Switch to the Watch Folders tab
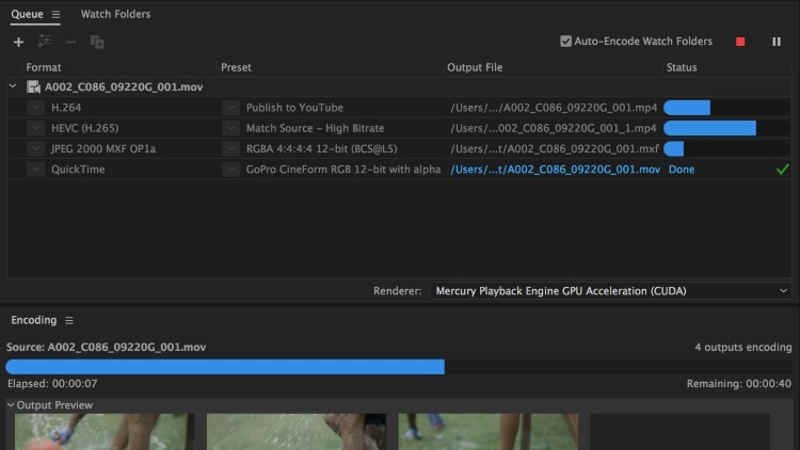The image size is (800, 450). (116, 14)
